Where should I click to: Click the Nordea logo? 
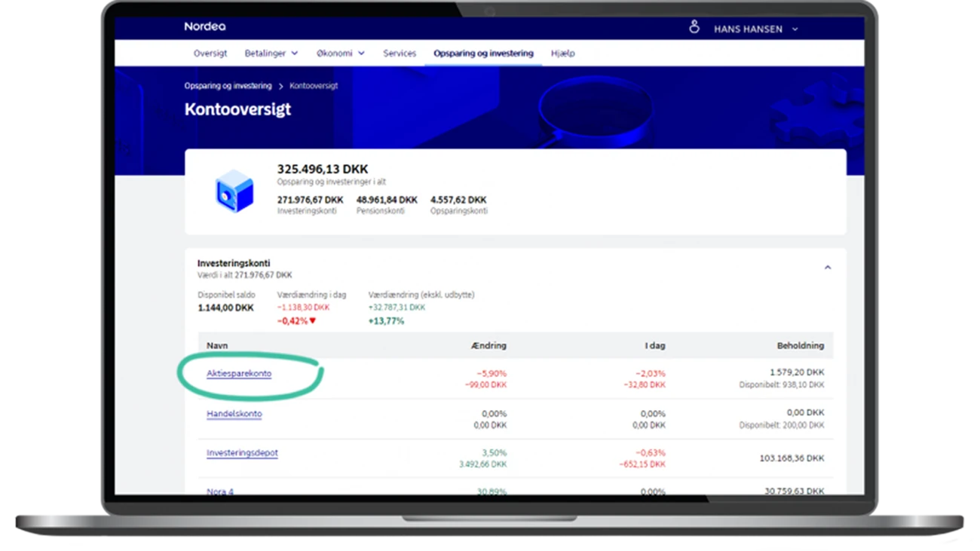tap(204, 27)
